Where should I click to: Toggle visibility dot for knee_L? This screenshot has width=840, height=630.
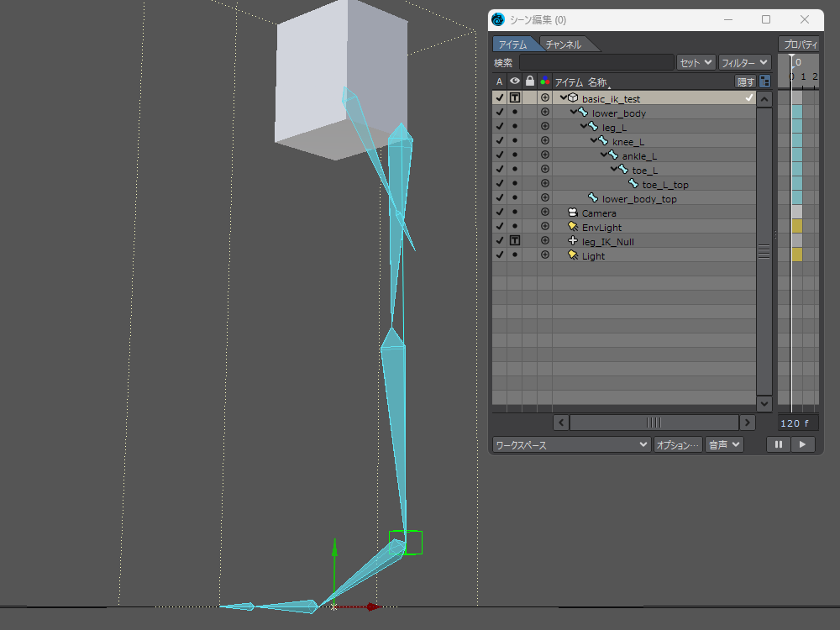pyautogui.click(x=515, y=142)
